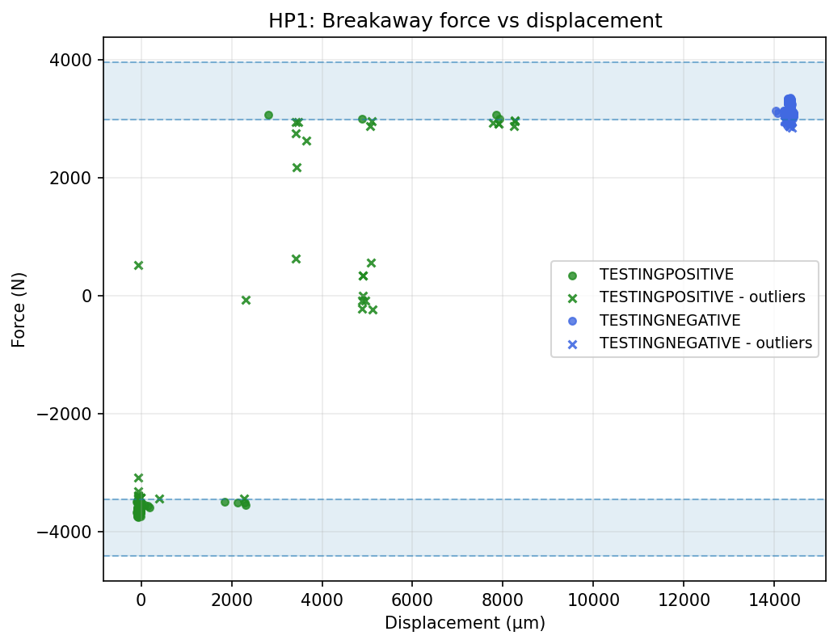
Task: Click the green x outliers legend marker
Action: [572, 297]
